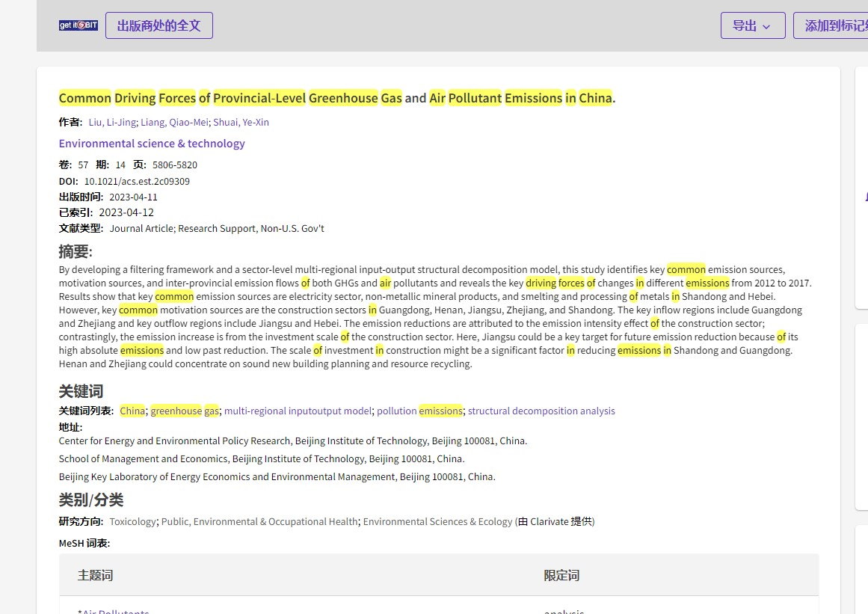Viewport: 868px width, 614px height.
Task: Open author Liu, Li-Jing's link
Action: pos(112,122)
